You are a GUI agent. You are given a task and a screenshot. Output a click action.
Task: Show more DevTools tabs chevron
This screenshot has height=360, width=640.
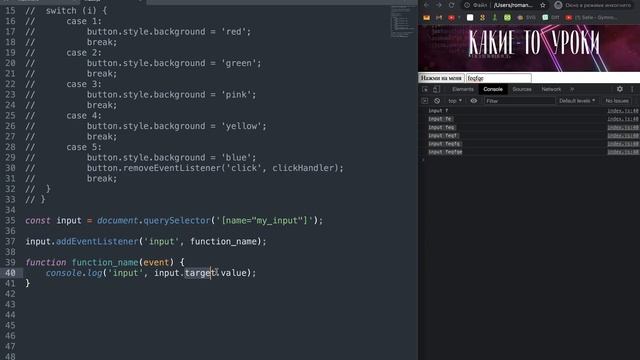(572, 89)
